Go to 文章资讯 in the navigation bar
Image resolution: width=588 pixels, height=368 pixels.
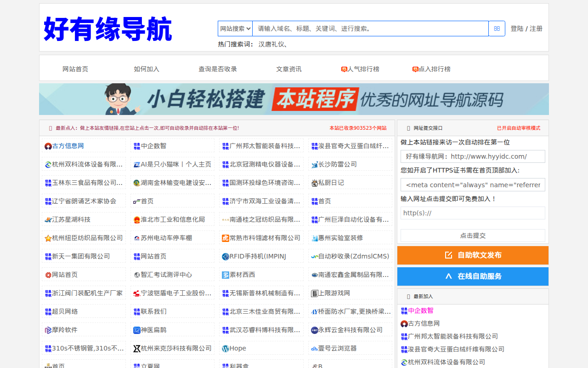tap(288, 69)
